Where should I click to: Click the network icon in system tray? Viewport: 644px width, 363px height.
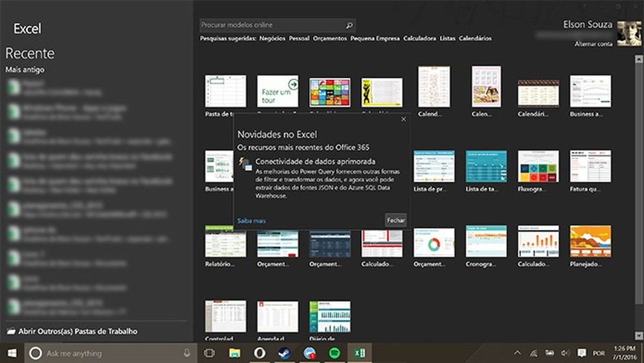coord(533,353)
